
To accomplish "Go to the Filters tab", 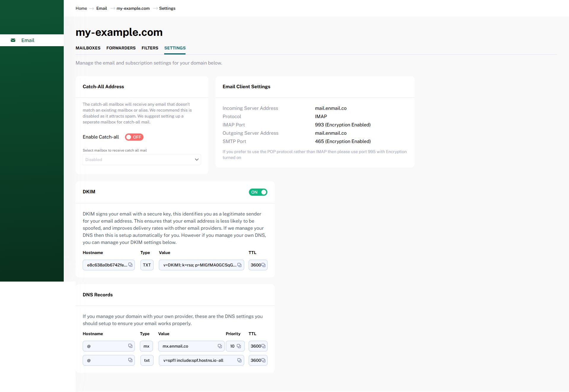I will point(150,48).
